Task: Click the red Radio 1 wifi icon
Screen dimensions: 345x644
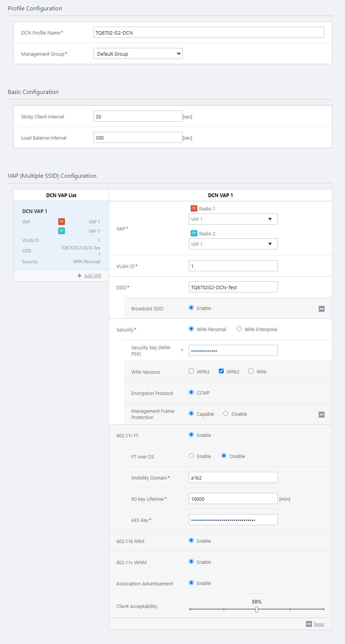Action: (194, 209)
